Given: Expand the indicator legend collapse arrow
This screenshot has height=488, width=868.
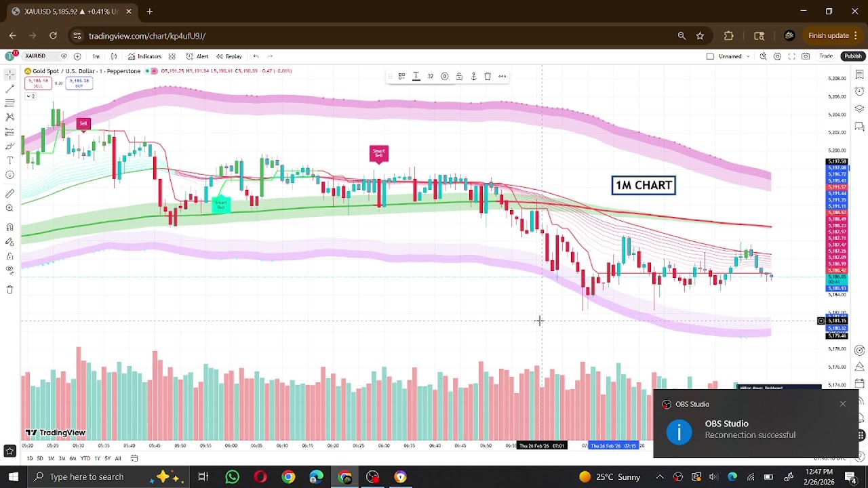Looking at the screenshot, I should [30, 96].
